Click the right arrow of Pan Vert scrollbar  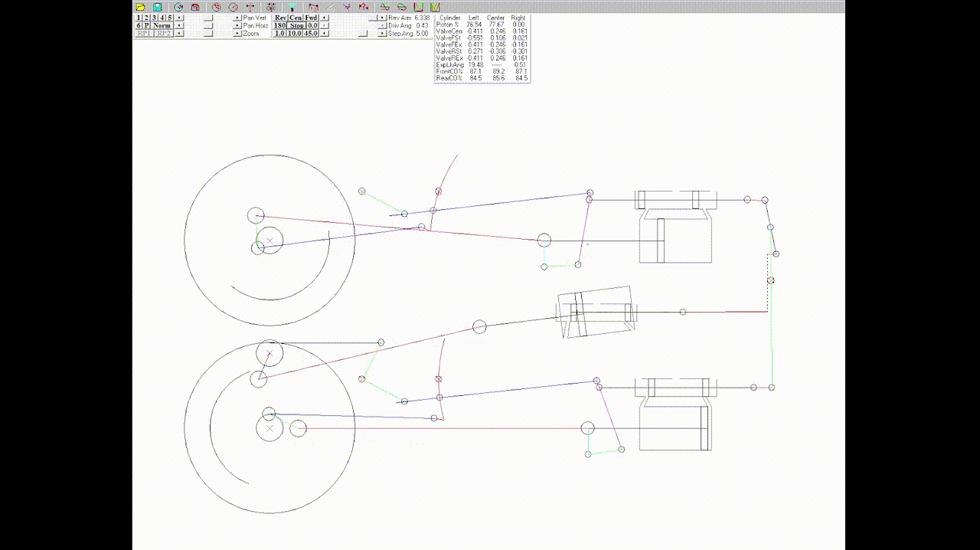237,18
